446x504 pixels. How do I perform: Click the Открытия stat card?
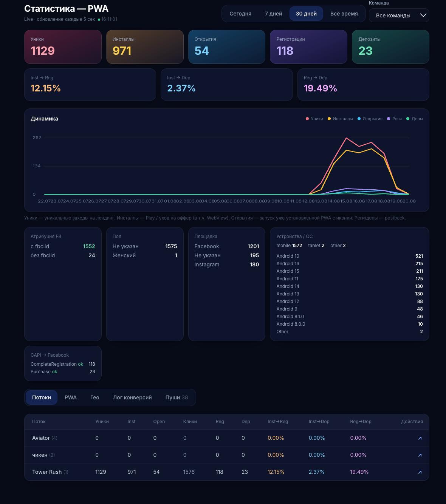pos(227,47)
